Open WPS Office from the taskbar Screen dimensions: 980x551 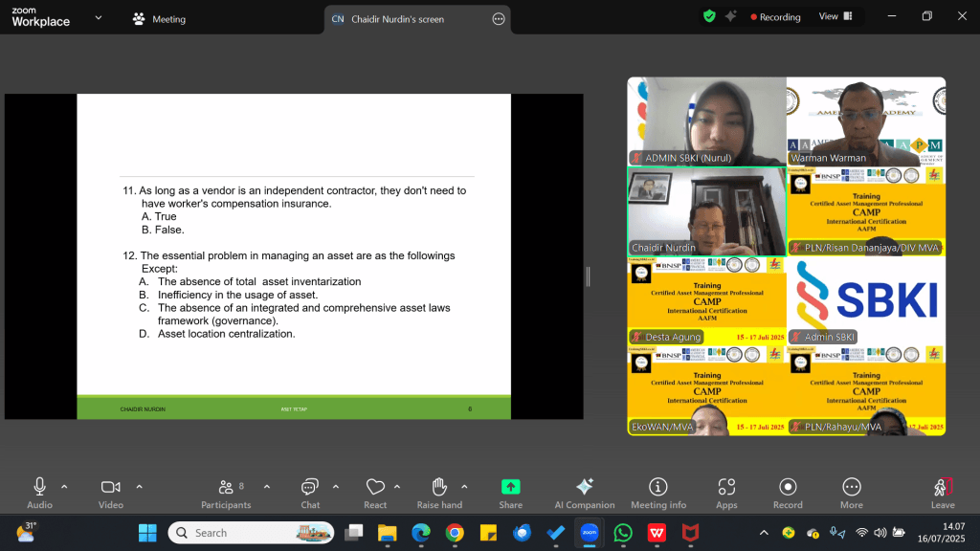coord(657,533)
